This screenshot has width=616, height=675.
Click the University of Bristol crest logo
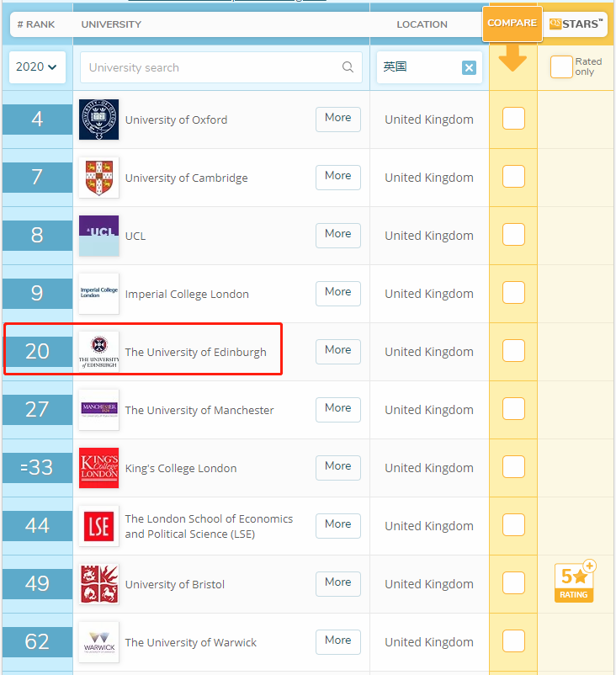[99, 584]
